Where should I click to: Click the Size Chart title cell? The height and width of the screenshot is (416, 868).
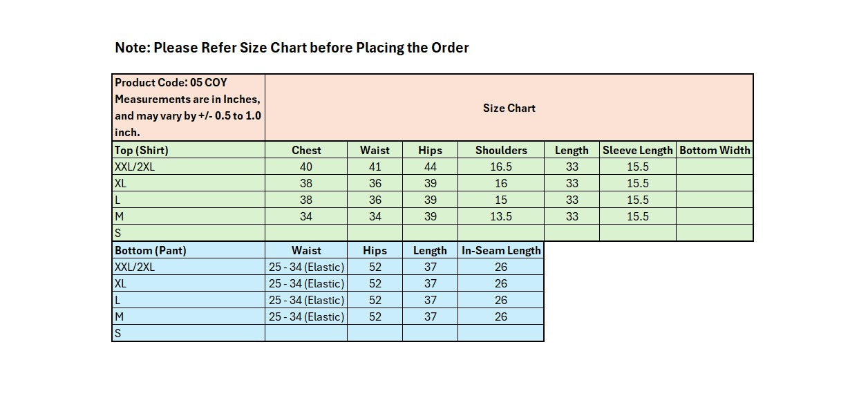click(509, 108)
